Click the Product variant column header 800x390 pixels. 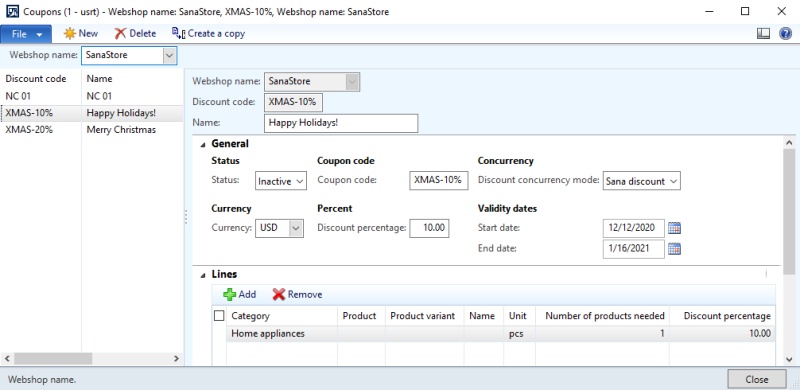point(424,316)
